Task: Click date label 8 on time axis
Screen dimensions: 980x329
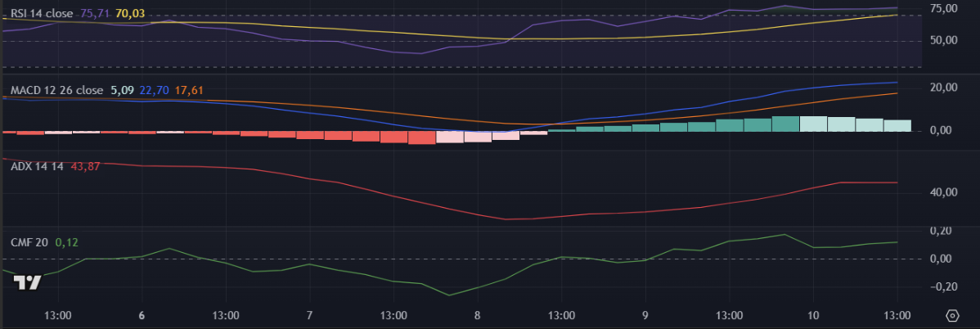Action: pos(477,315)
